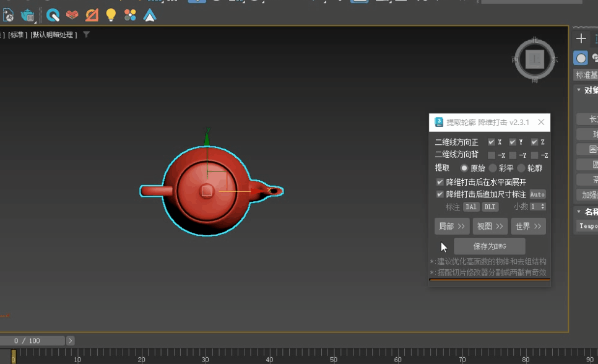Click the 保存为DWG button

point(490,246)
